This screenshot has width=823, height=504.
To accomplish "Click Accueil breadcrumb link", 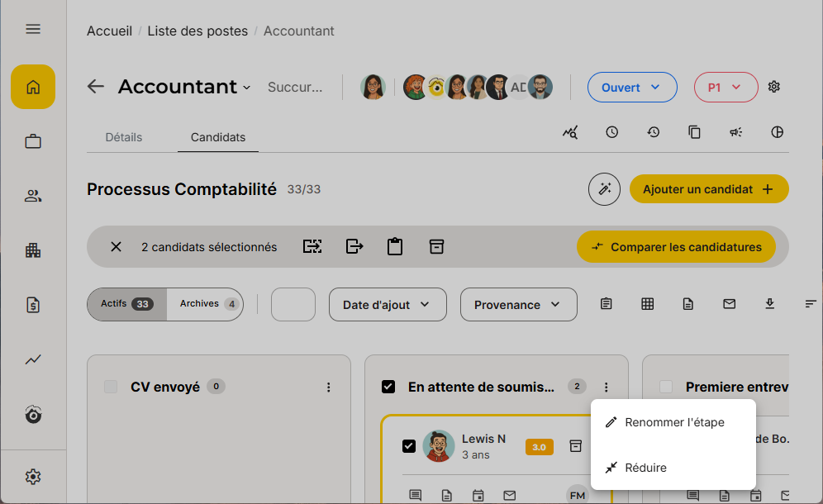I will [109, 31].
